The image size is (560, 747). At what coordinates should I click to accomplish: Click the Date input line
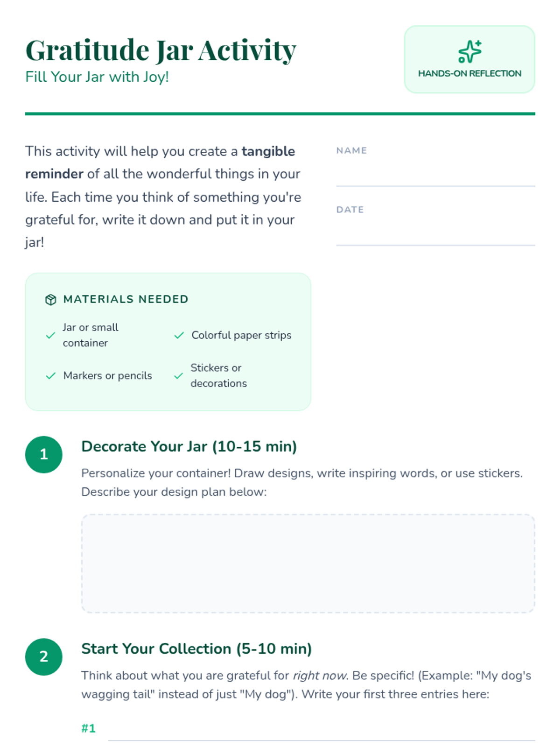pos(435,234)
